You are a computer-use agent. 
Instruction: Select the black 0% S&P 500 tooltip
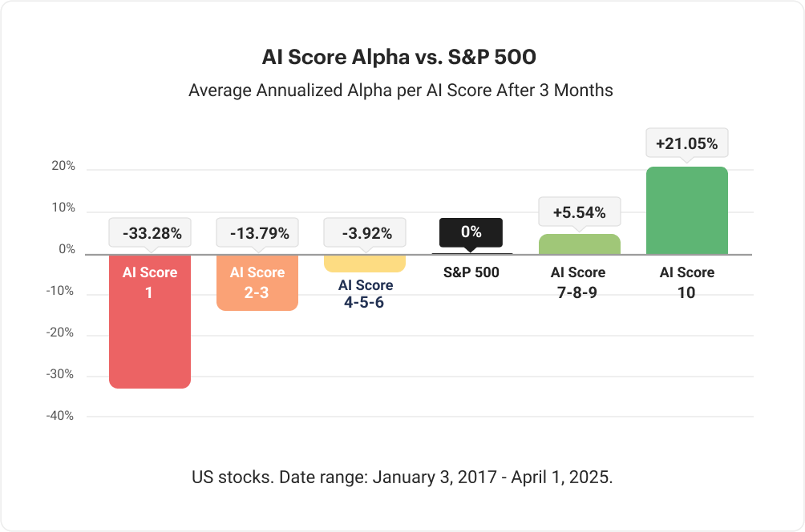tap(471, 232)
